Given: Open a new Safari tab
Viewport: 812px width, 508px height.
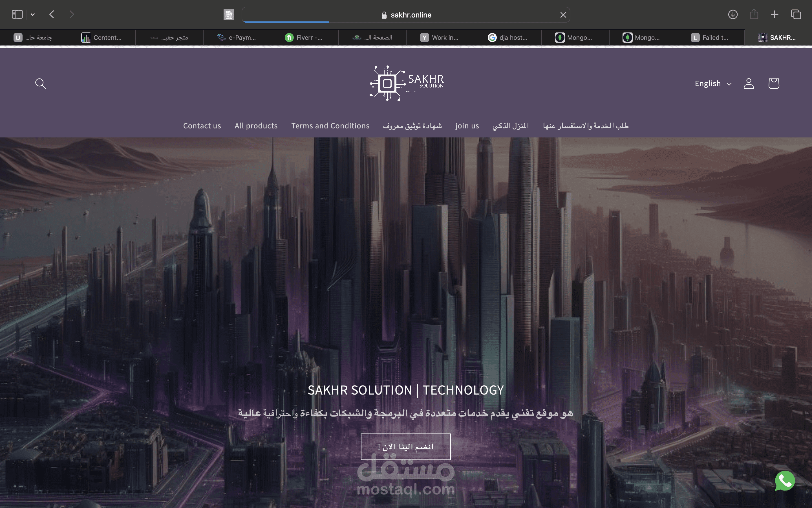Looking at the screenshot, I should (x=775, y=14).
